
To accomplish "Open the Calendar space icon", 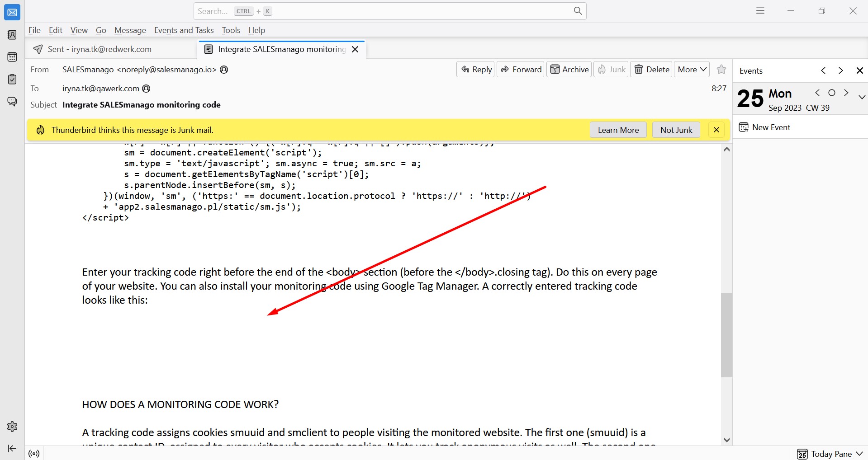I will [12, 57].
